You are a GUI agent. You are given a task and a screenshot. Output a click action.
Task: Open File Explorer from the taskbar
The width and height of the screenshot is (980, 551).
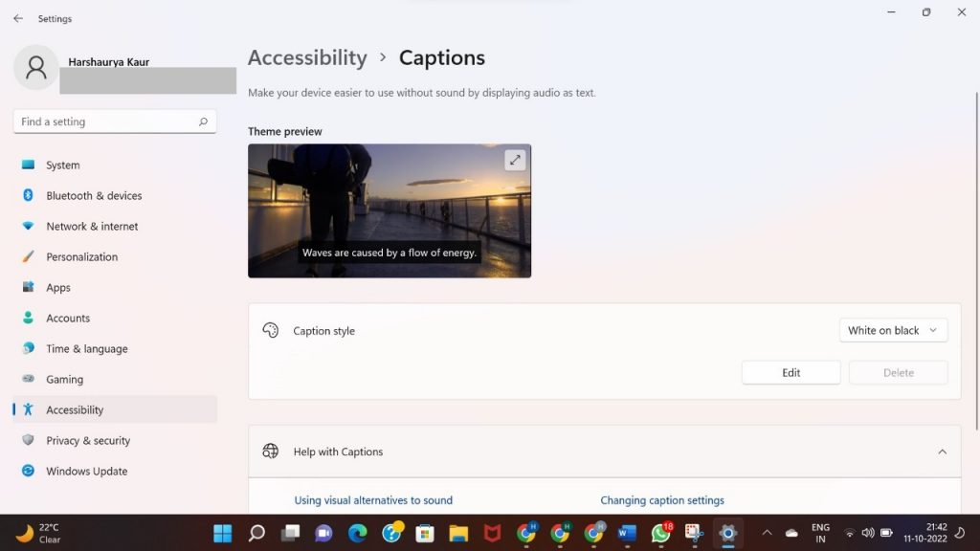tap(458, 533)
